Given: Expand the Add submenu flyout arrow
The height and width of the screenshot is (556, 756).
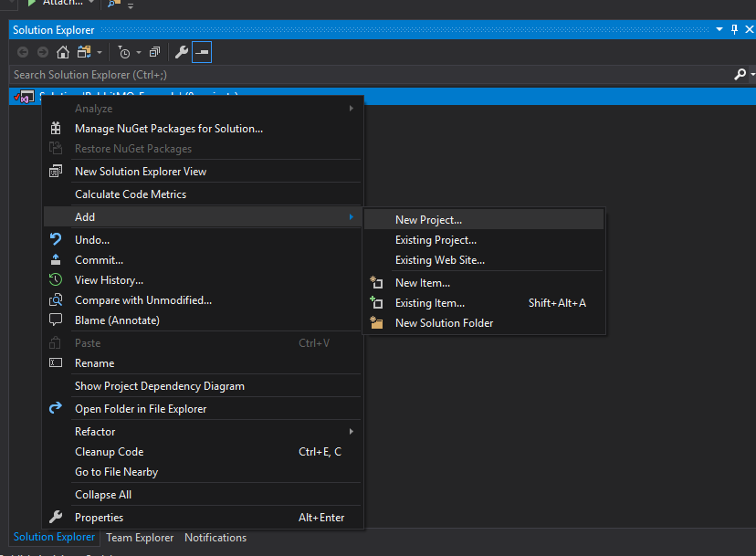Looking at the screenshot, I should 352,217.
